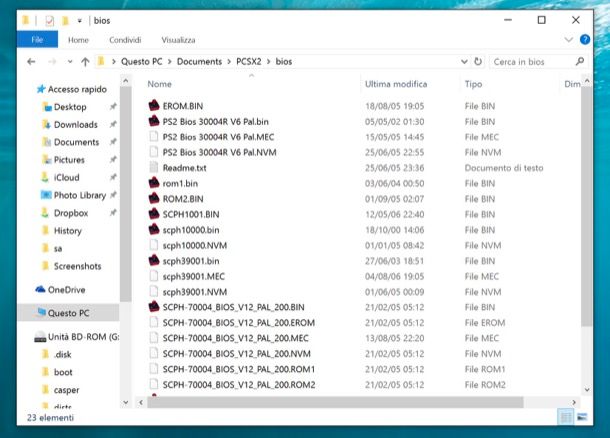The width and height of the screenshot is (610, 438).
Task: Open Desktop in the navigation pane
Action: tap(70, 107)
